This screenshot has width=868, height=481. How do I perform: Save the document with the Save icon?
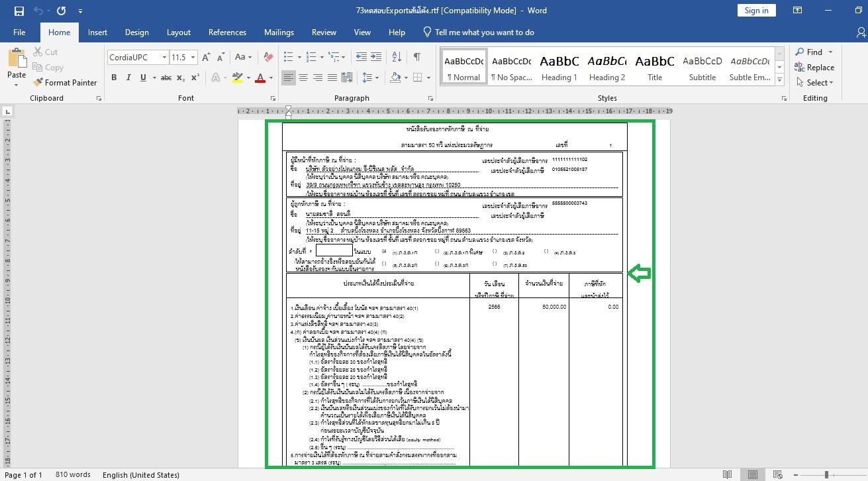click(19, 11)
